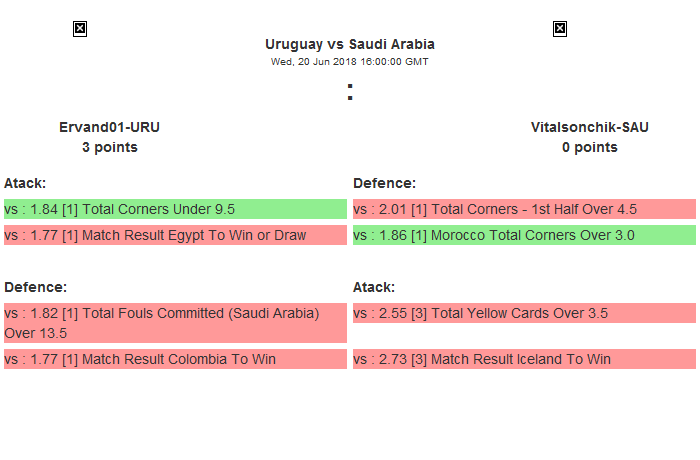
Task: Select Match Result Iceland To Win row
Action: coord(524,359)
